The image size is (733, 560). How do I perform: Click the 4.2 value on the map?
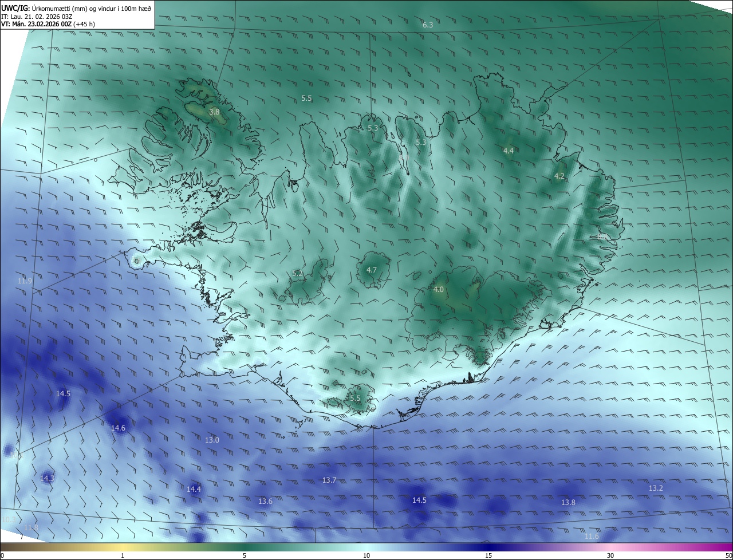tap(559, 176)
